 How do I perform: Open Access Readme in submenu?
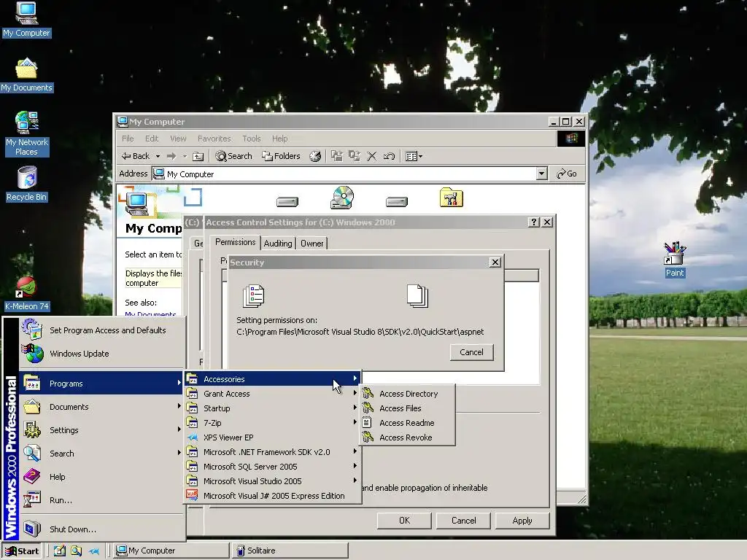(407, 423)
